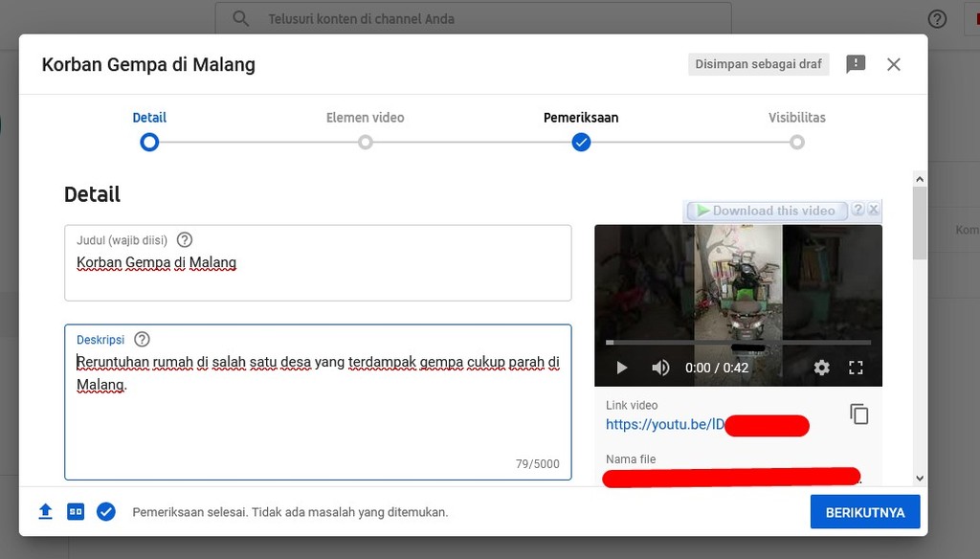Close the Korban Gempa di Malang dialog
Image resolution: width=980 pixels, height=559 pixels.
894,64
